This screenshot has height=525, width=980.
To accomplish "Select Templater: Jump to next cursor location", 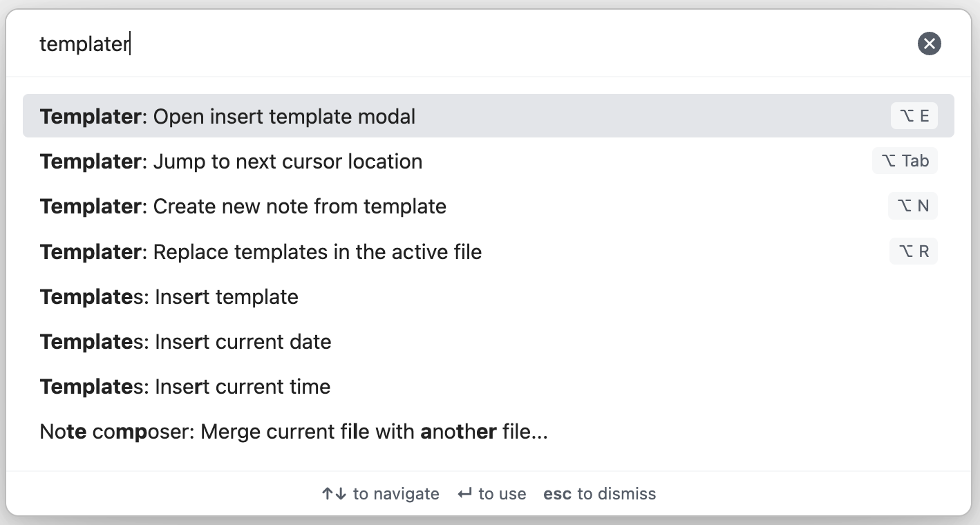I will click(x=489, y=161).
